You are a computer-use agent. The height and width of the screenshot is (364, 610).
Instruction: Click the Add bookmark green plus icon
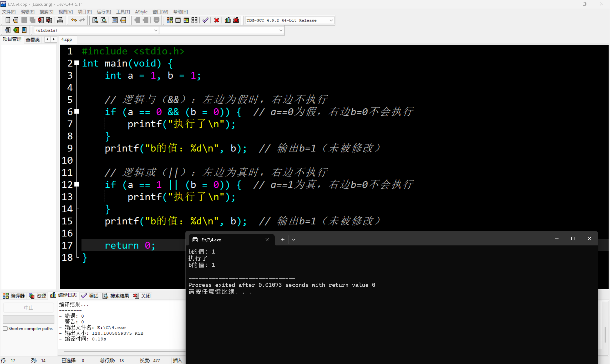tap(16, 30)
